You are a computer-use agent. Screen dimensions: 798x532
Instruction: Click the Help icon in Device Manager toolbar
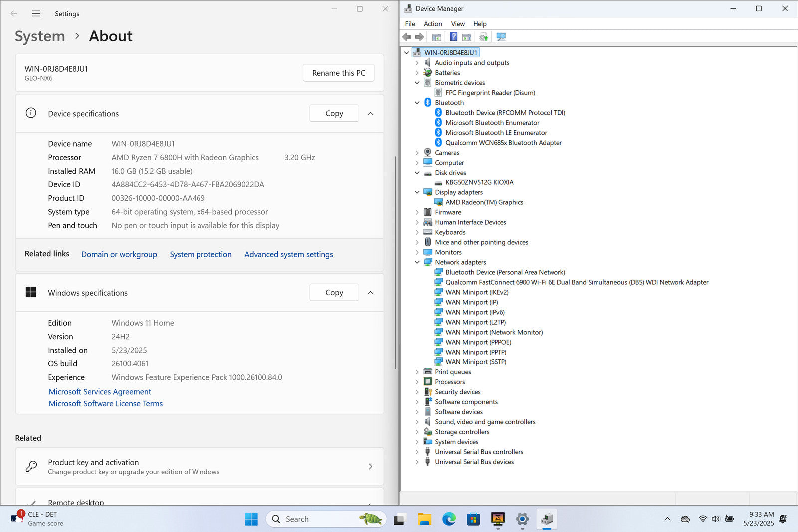point(453,37)
